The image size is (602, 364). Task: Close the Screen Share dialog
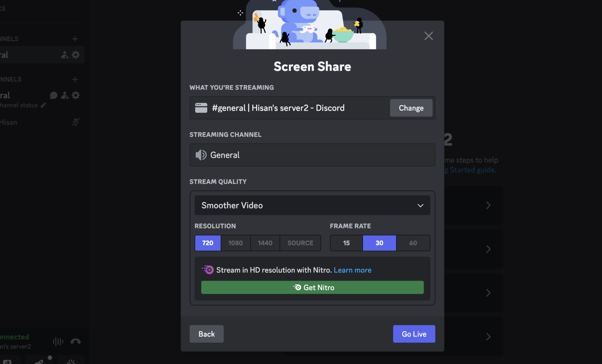click(x=428, y=36)
